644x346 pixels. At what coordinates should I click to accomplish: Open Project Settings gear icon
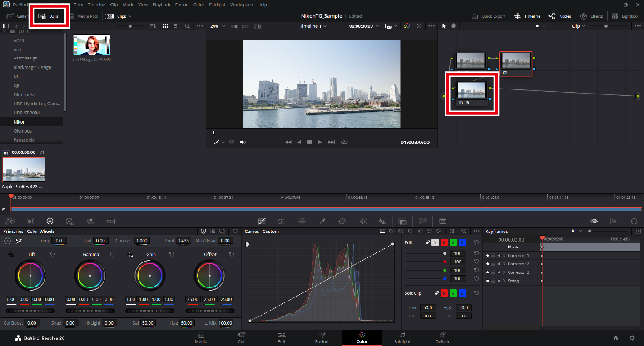tap(632, 338)
